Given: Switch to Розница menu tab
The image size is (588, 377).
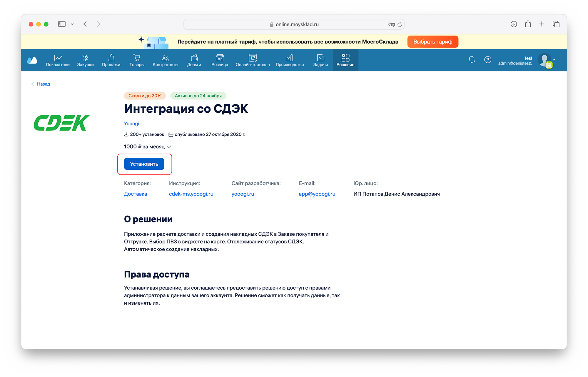Looking at the screenshot, I should tap(220, 60).
